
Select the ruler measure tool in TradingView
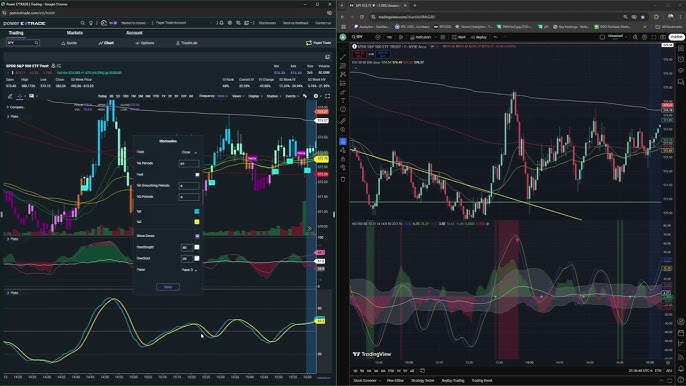tap(343, 121)
